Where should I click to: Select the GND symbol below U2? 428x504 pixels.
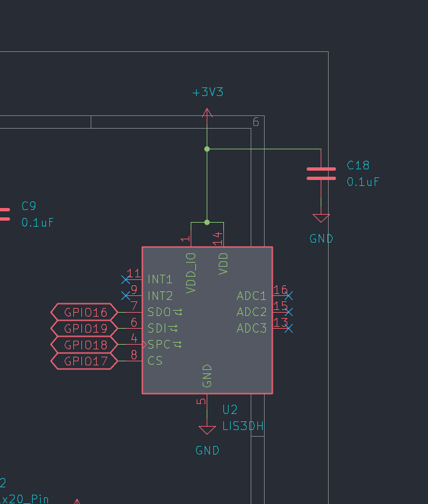(207, 431)
